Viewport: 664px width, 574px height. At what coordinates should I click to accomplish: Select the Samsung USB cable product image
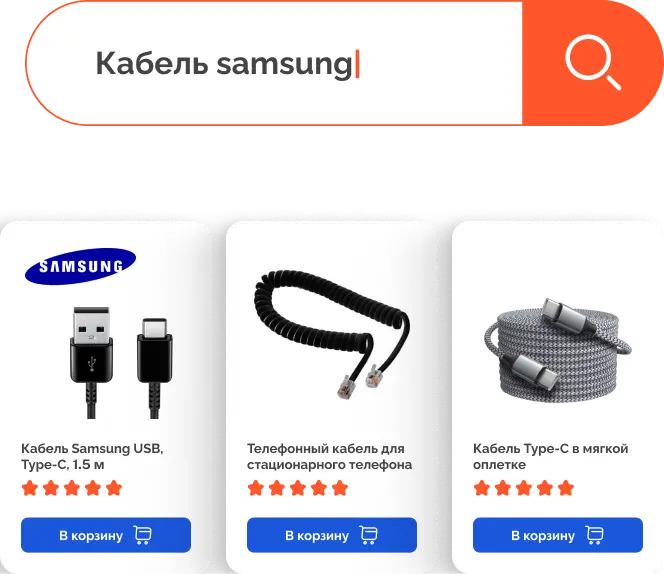(x=121, y=363)
